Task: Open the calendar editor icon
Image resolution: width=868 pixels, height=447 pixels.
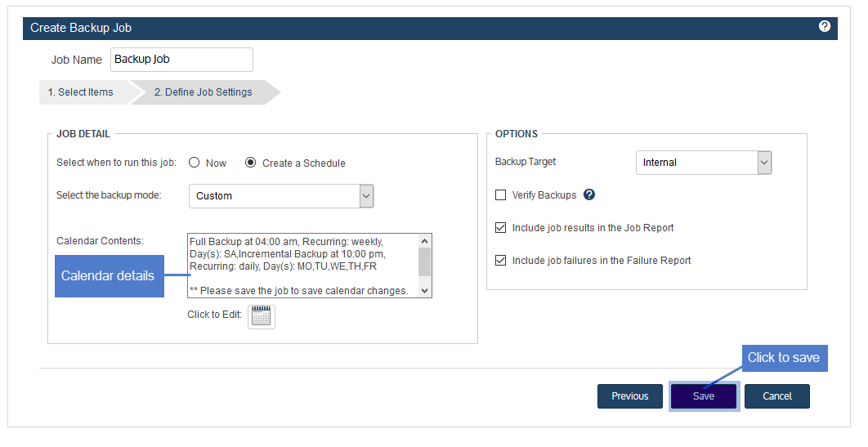Action: coord(262,316)
